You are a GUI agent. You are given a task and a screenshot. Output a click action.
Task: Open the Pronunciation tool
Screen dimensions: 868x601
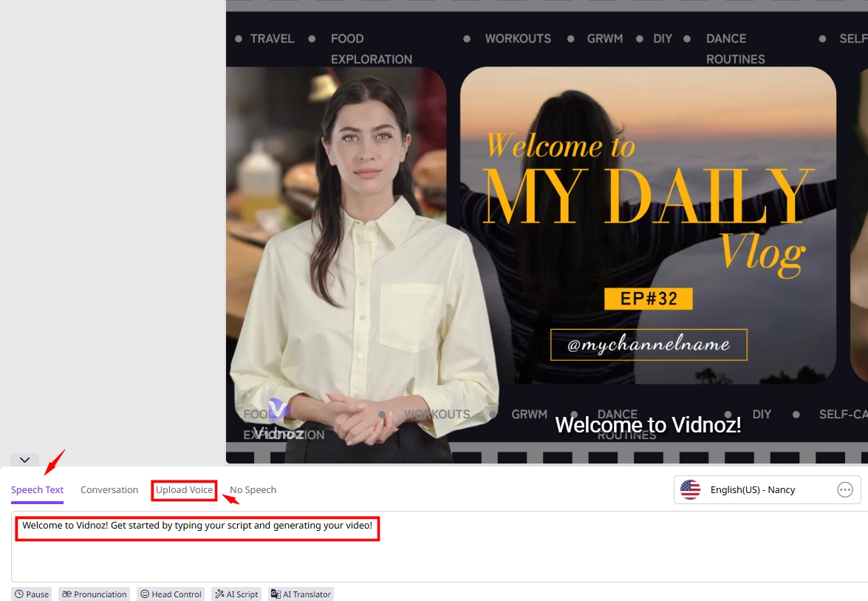point(94,594)
